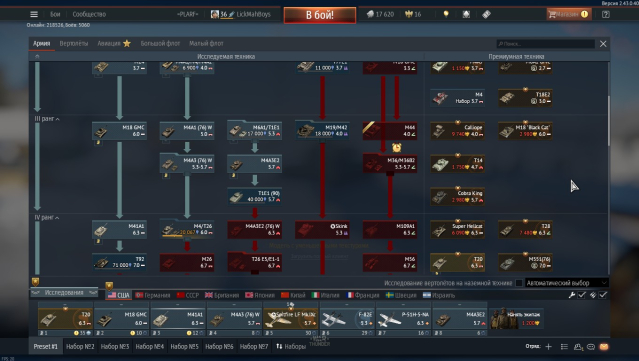This screenshot has height=361, width=639.
Task: Select the M4/T26 vehicle card
Action: click(x=187, y=229)
